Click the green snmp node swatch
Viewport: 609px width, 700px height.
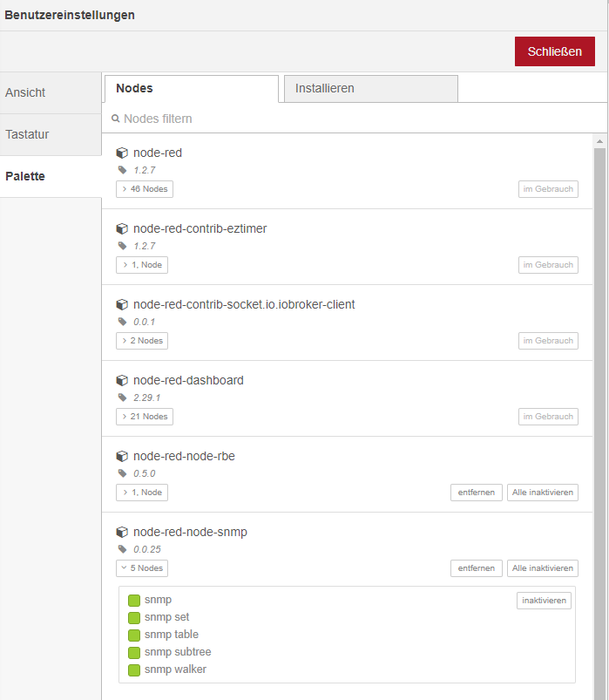(x=134, y=601)
